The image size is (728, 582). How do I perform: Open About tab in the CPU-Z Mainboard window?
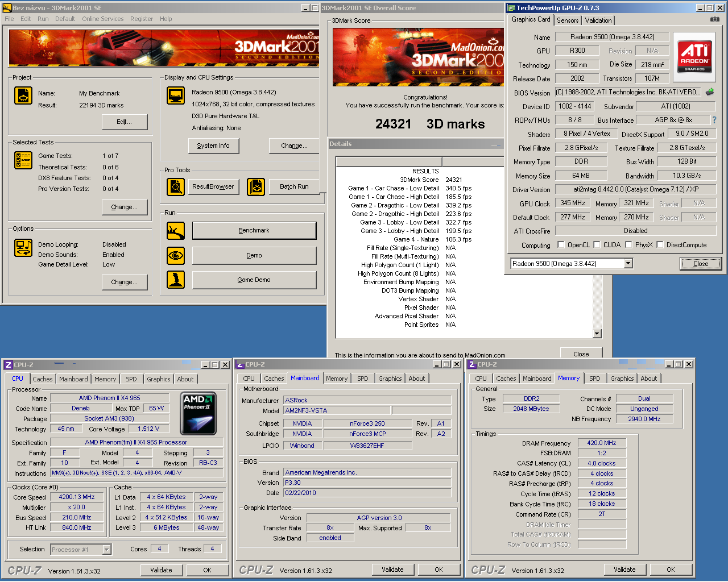click(x=417, y=379)
